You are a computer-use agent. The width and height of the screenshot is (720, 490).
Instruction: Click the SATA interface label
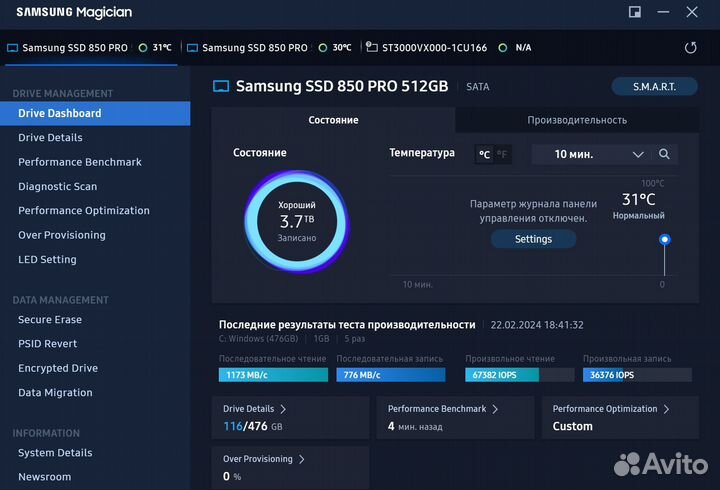[x=478, y=87]
